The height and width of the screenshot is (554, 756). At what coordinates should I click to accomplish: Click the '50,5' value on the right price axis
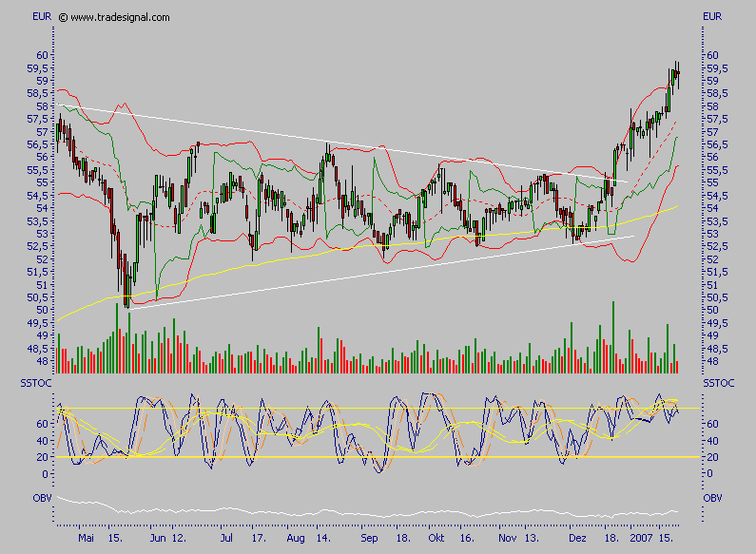[x=717, y=297]
